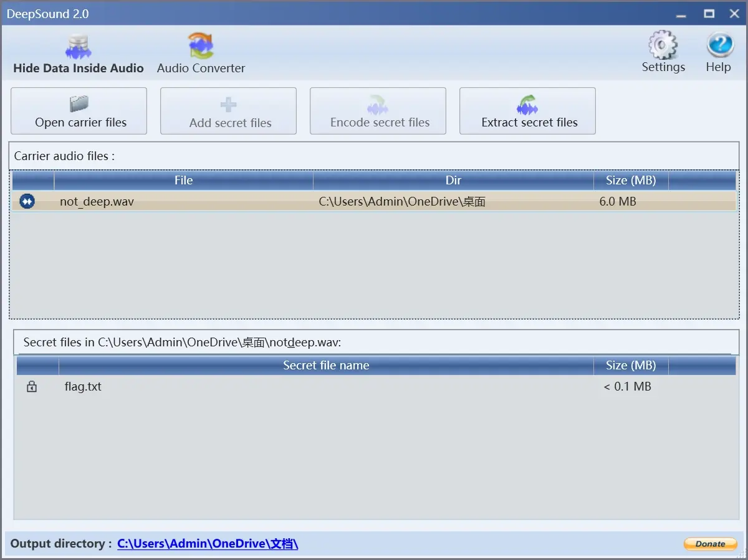The height and width of the screenshot is (560, 748).
Task: Open the Audio Converter tool
Action: click(201, 55)
